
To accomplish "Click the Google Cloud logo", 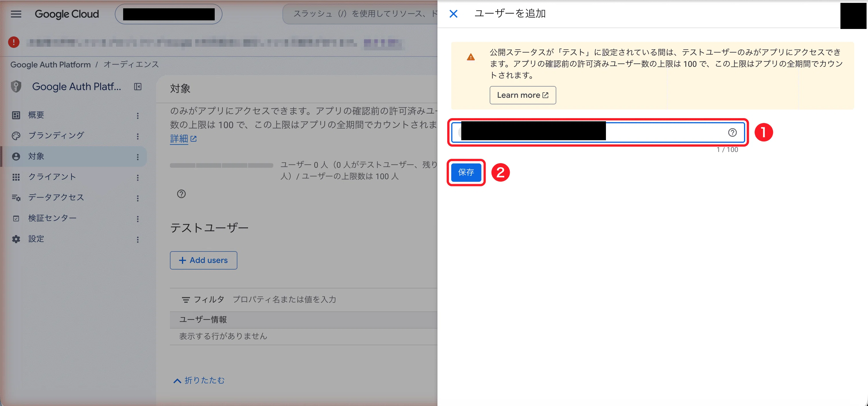I will (x=67, y=14).
